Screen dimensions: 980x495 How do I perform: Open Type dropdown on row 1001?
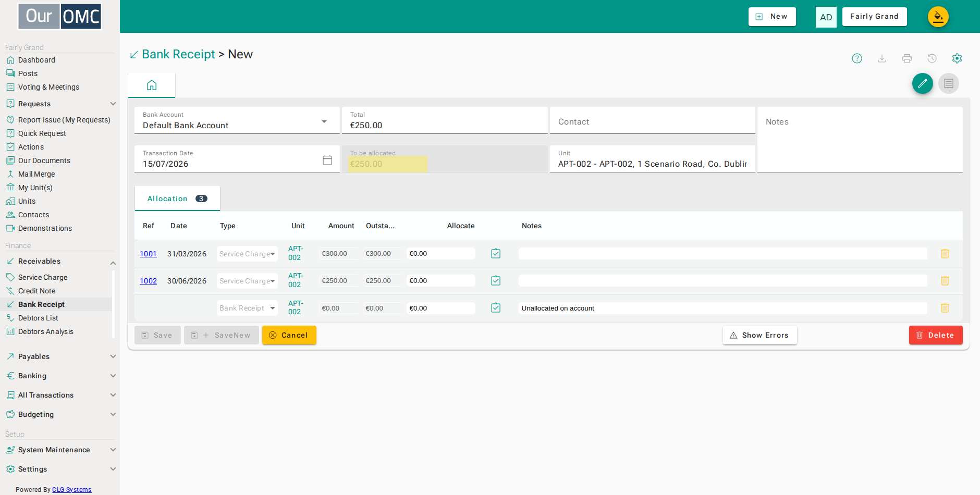coord(247,254)
